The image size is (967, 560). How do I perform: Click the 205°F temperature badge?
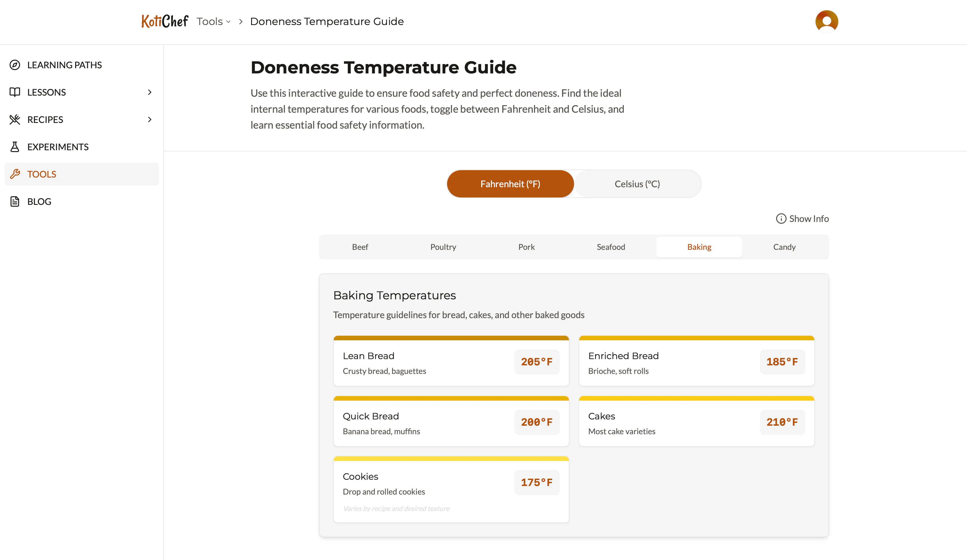537,362
